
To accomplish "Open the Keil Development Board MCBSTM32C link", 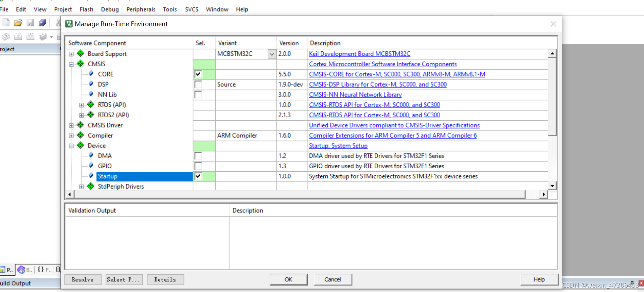I will [359, 54].
